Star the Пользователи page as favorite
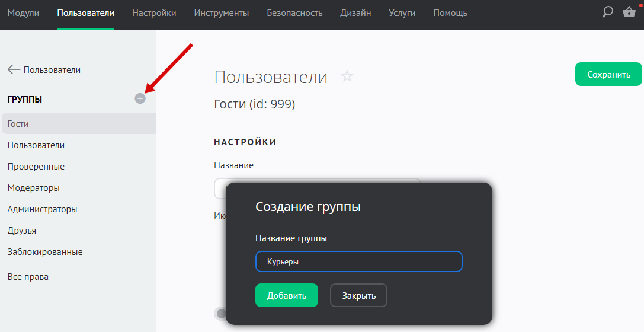The height and width of the screenshot is (332, 644). [x=347, y=76]
